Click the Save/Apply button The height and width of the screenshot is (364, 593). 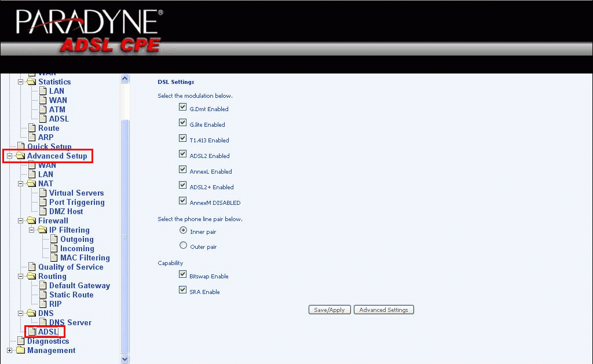pos(329,309)
